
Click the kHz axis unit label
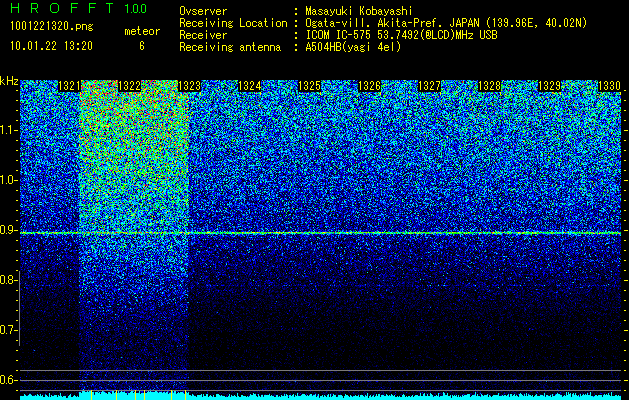point(9,81)
